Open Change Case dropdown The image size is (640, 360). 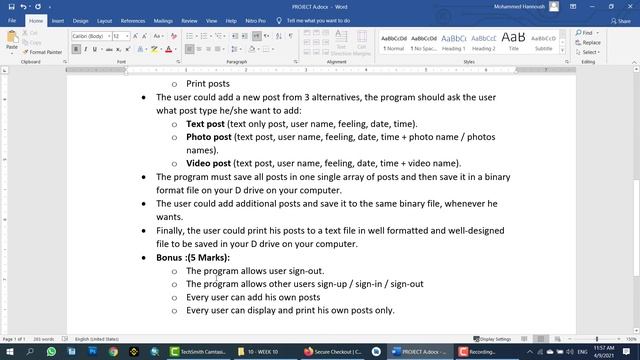158,36
